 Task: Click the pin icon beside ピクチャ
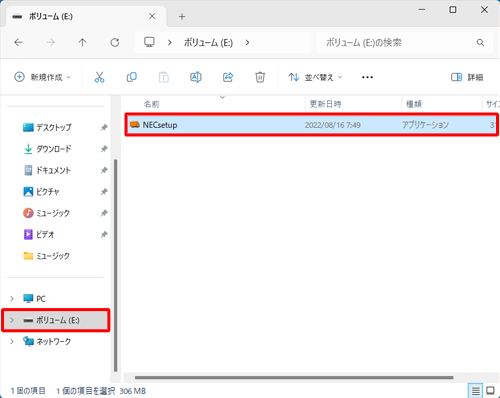click(104, 192)
